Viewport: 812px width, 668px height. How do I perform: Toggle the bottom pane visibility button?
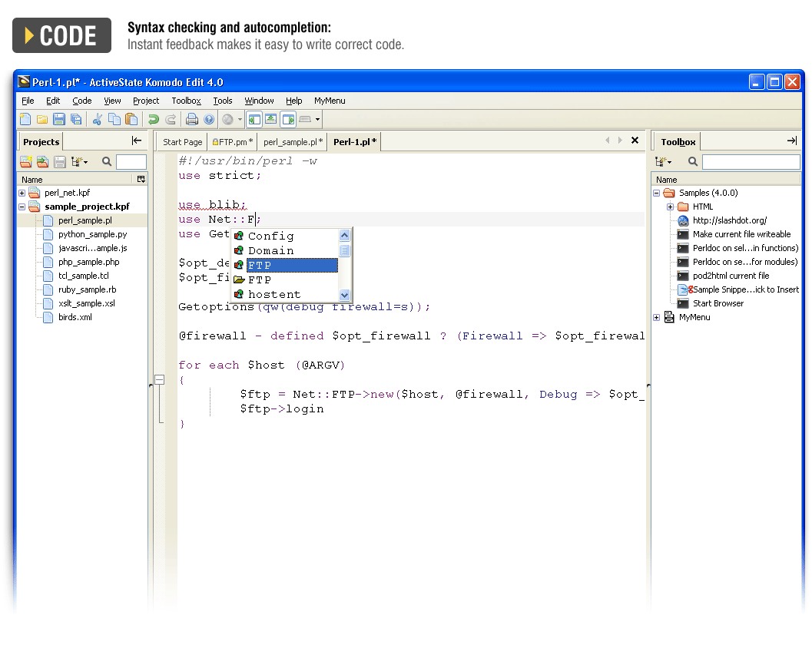[270, 119]
